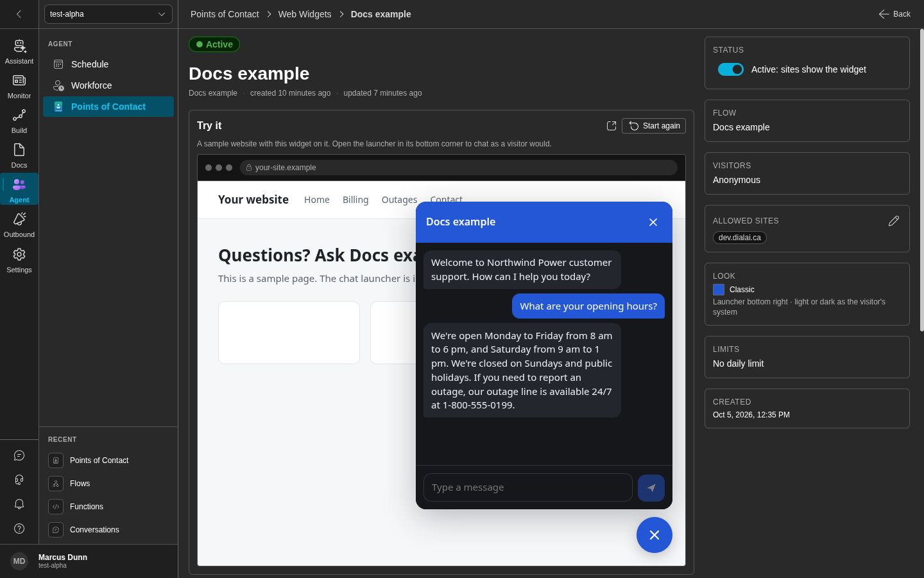Open notifications bell icon

(19, 504)
